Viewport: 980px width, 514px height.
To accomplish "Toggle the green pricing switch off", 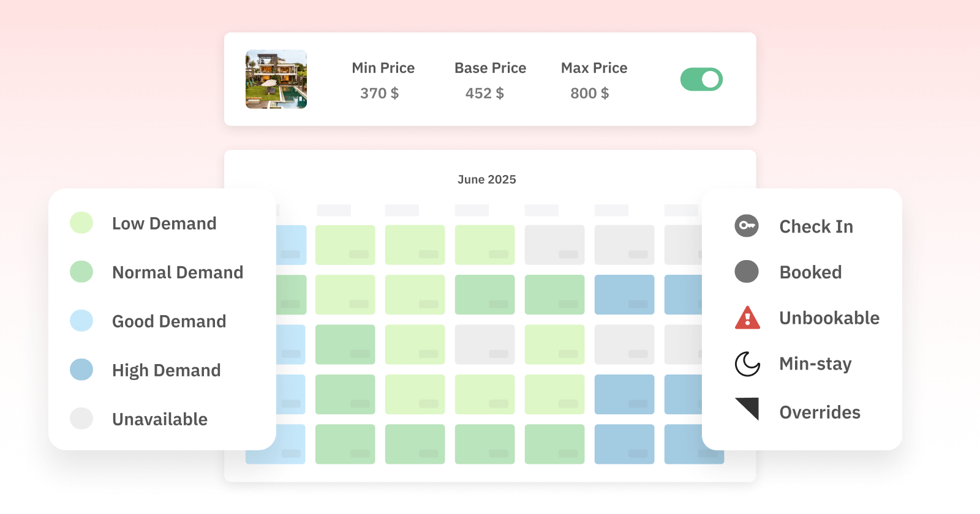I will click(701, 80).
